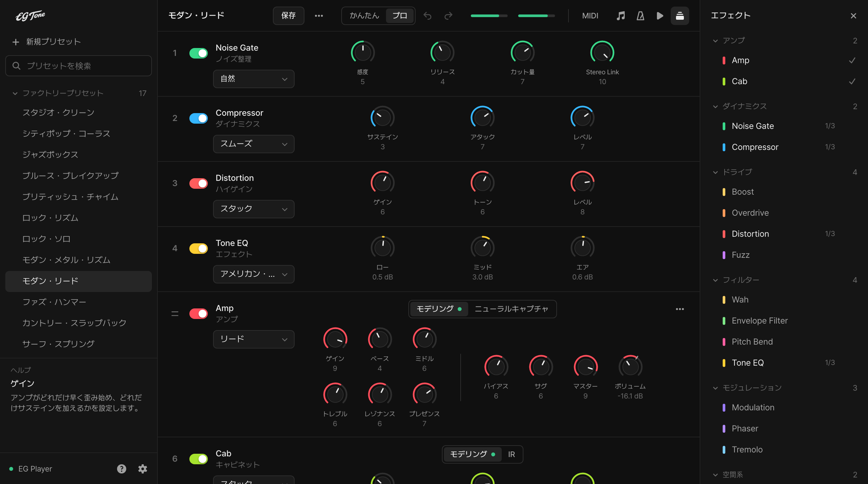Toggle the metronome icon
The height and width of the screenshot is (484, 868).
tap(640, 15)
